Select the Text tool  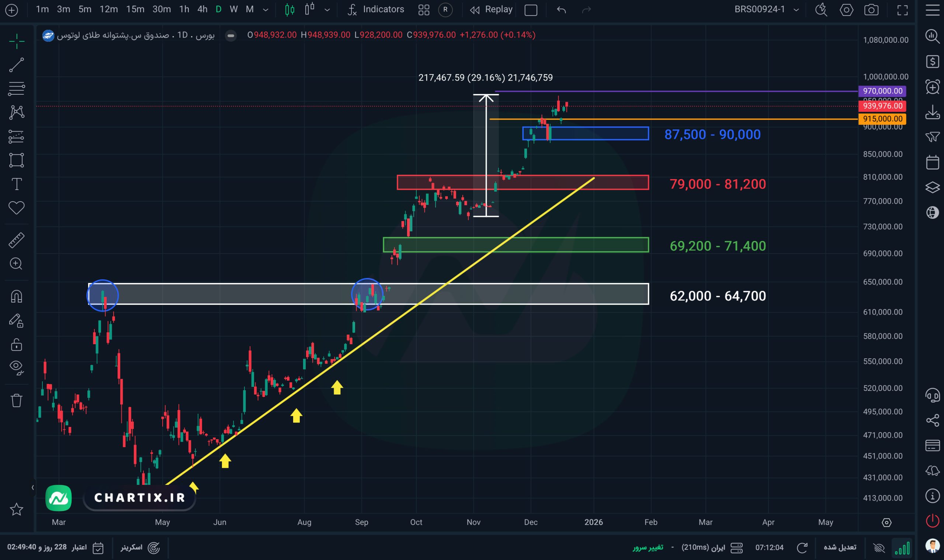pos(16,184)
